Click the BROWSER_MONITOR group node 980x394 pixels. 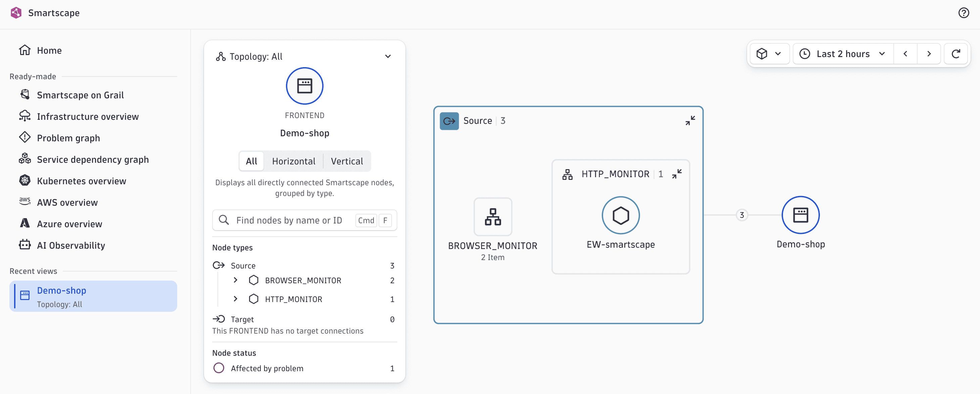click(493, 216)
